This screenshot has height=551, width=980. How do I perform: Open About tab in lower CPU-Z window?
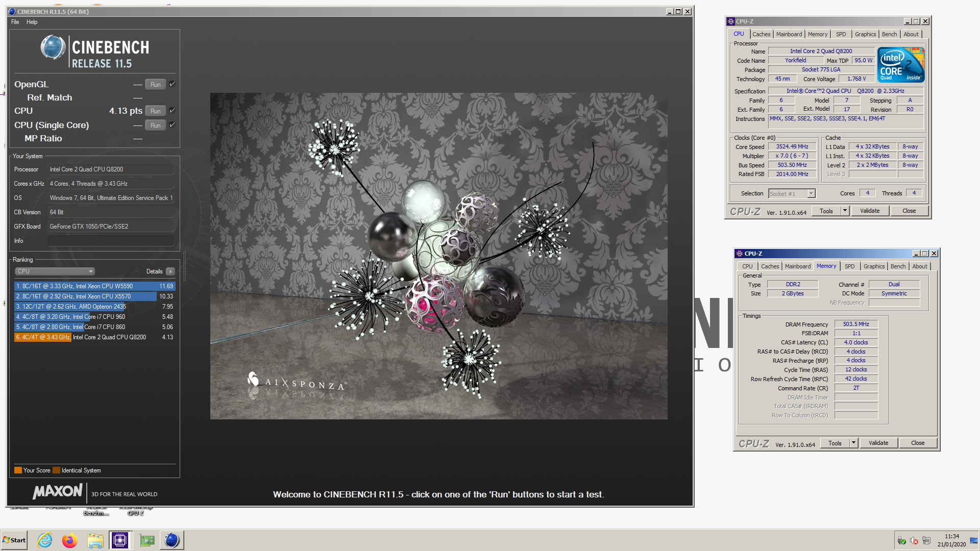(x=919, y=266)
